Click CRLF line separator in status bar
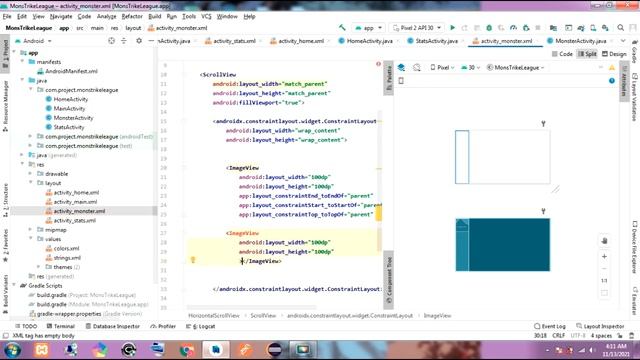 coord(558,336)
